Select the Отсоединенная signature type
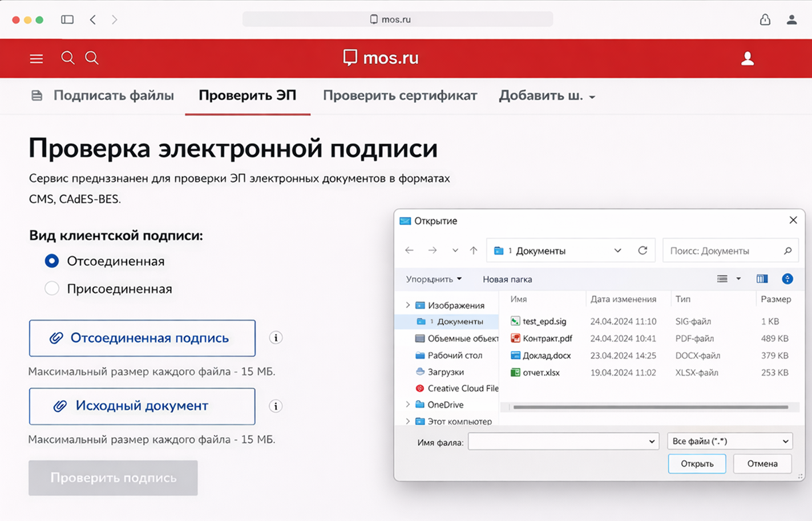812x521 pixels. [51, 261]
